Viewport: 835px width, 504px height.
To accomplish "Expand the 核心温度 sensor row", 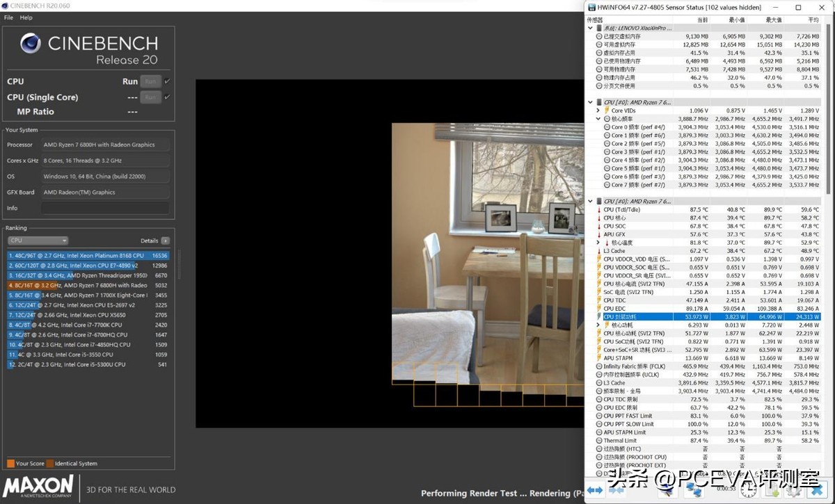I will [598, 243].
